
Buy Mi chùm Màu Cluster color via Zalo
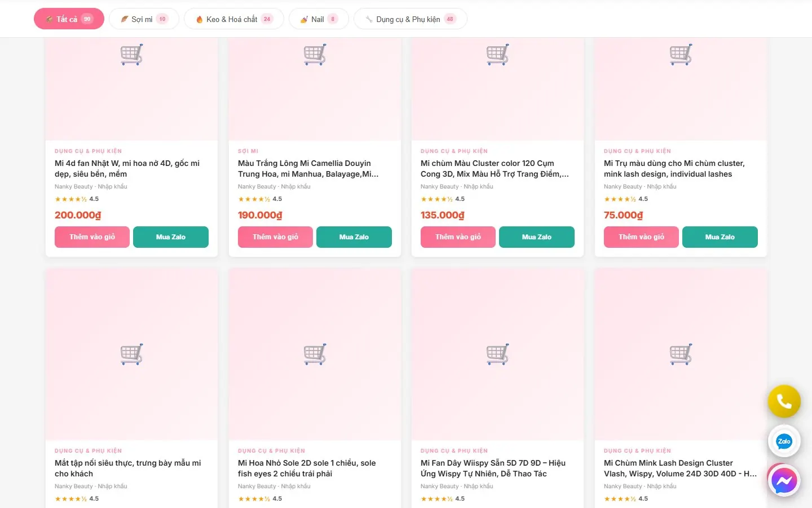coord(537,237)
